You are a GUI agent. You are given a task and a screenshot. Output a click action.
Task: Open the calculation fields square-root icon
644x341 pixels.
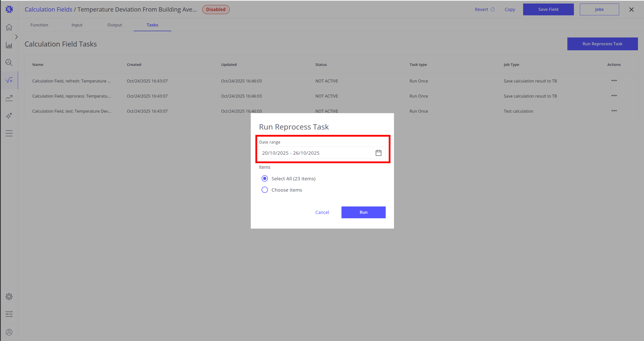[x=9, y=80]
